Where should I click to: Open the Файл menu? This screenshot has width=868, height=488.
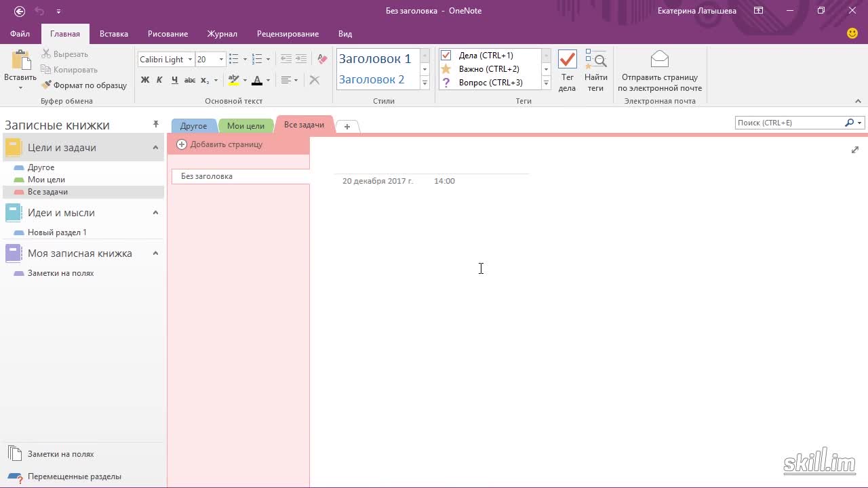[x=20, y=34]
